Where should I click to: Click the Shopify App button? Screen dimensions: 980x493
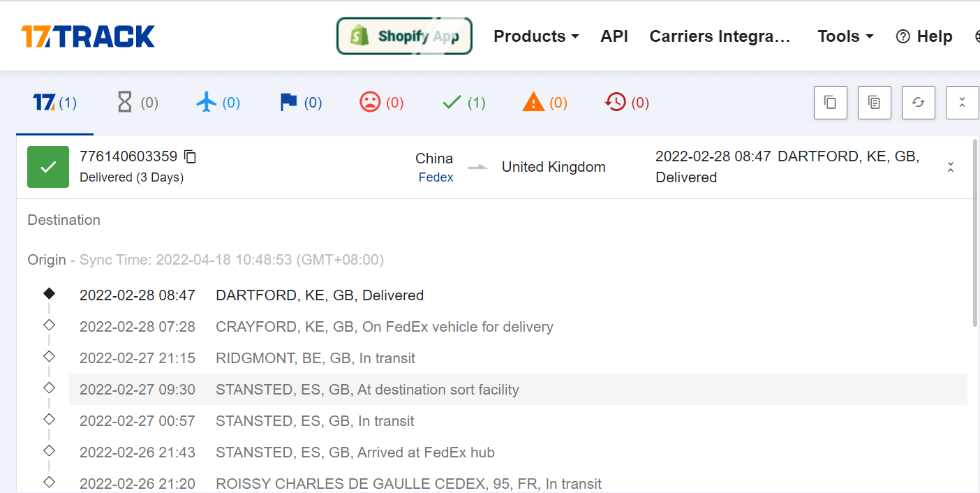404,36
